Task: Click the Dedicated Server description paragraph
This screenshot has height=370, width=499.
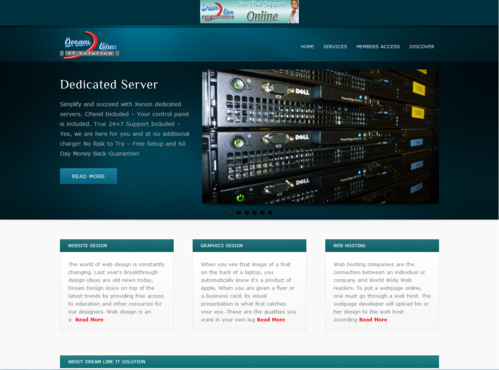Action: (x=125, y=129)
